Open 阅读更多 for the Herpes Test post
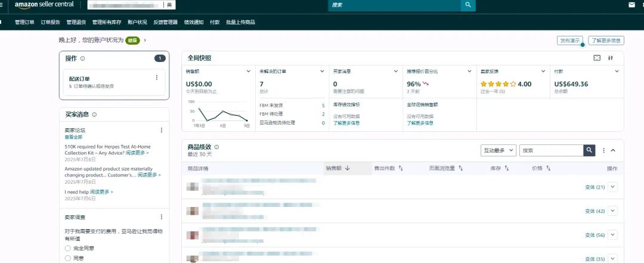Viewport: 644px width, 263px height. pos(137,153)
